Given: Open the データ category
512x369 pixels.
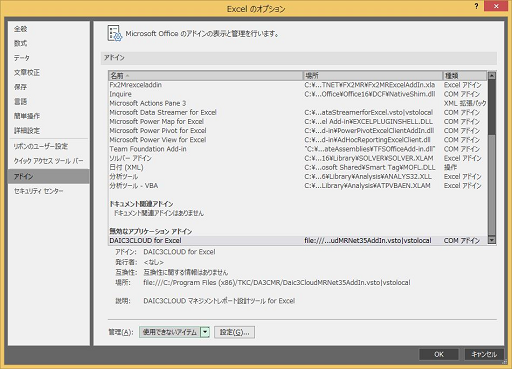Looking at the screenshot, I should (49, 58).
